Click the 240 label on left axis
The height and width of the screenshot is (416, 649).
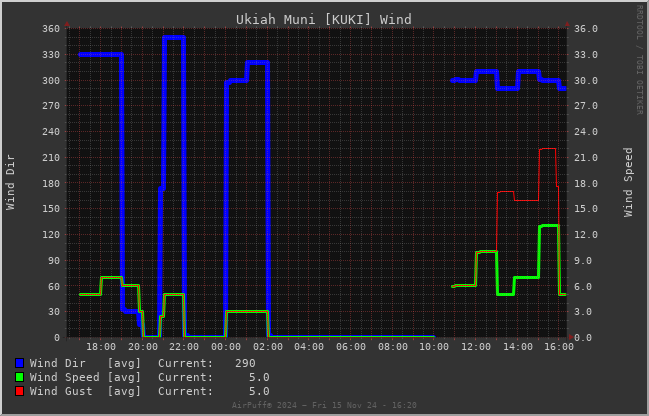[x=51, y=132]
